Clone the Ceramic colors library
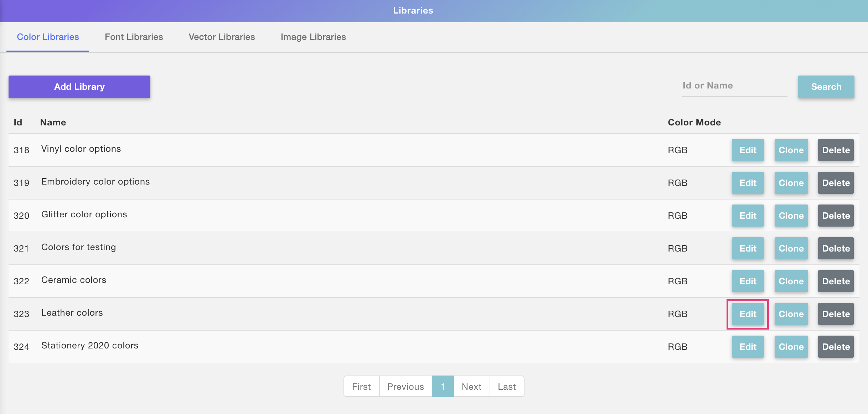Image resolution: width=868 pixels, height=414 pixels. point(791,281)
